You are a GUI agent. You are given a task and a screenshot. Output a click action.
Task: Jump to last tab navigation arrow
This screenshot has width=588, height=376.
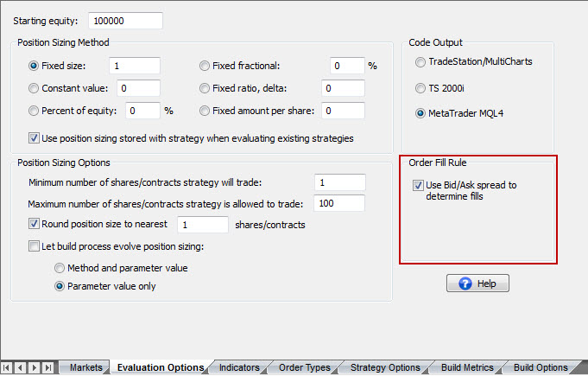pos(47,367)
